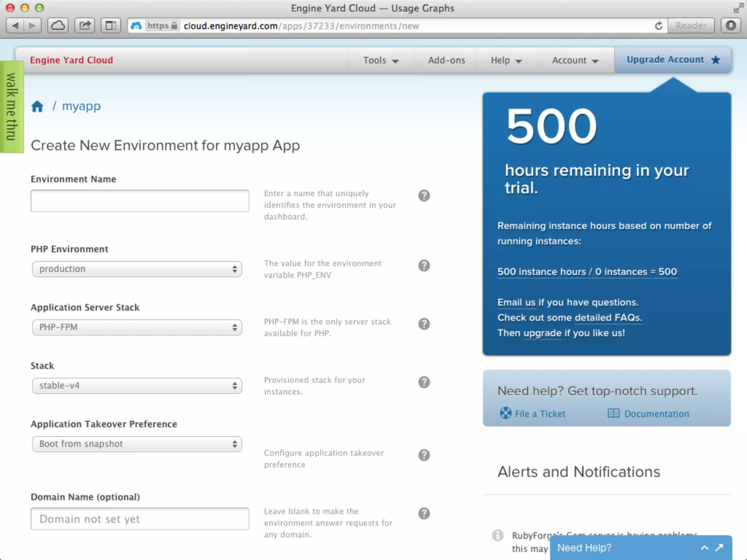Viewport: 747px width, 560px height.
Task: Open the Tools menu
Action: tap(380, 60)
